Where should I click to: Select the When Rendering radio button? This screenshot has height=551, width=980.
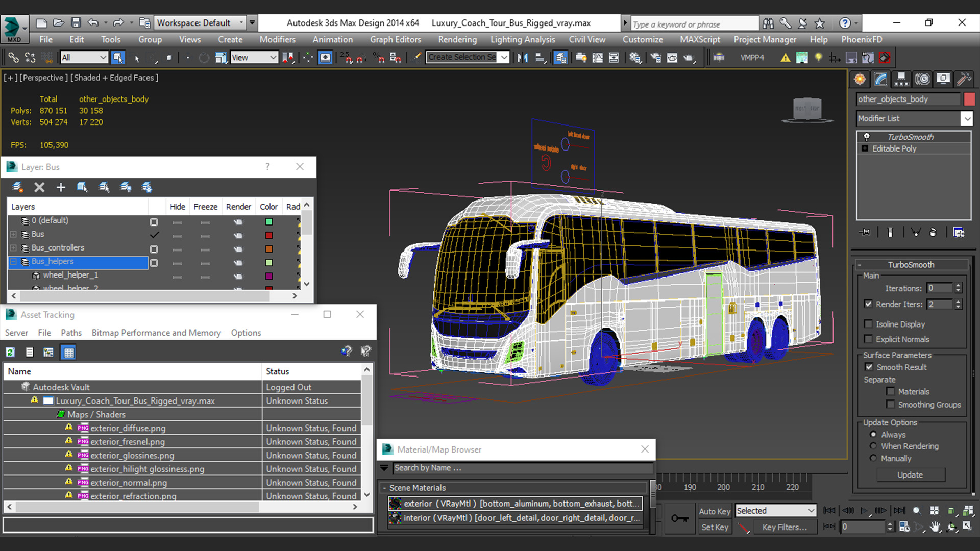pyautogui.click(x=873, y=446)
